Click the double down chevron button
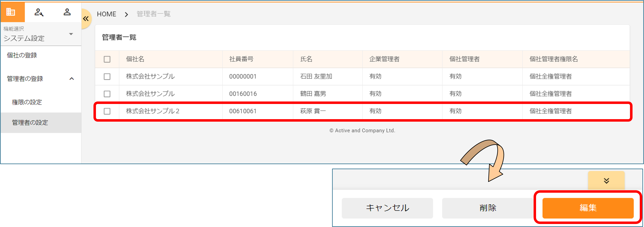The height and width of the screenshot is (227, 644). click(606, 181)
